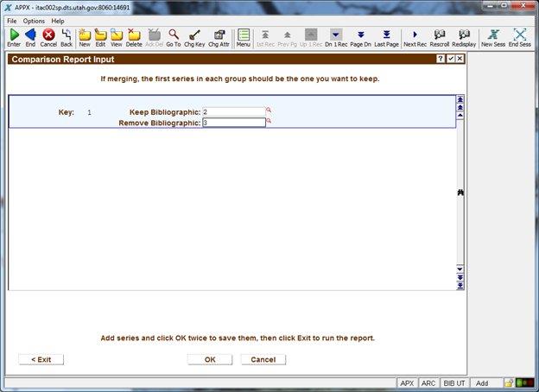The image size is (539, 392).
Task: Click the BIB UT status bar indicator
Action: tap(454, 383)
